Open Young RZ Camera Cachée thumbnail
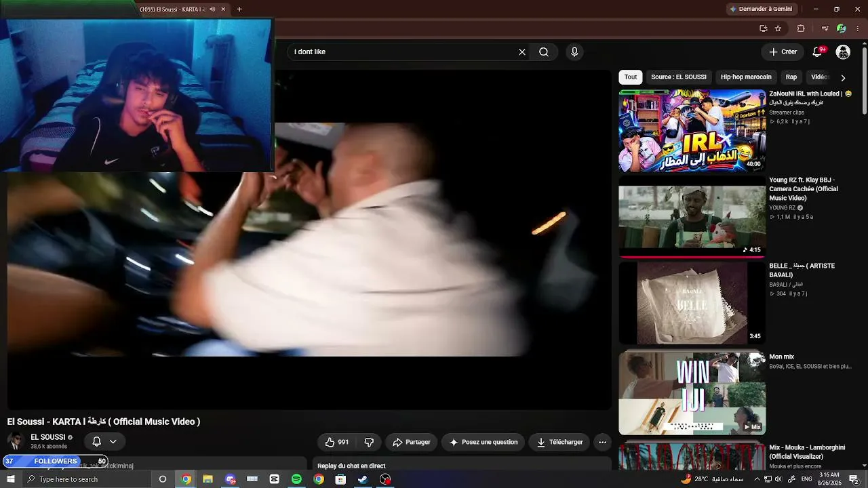The width and height of the screenshot is (868, 488). click(692, 218)
